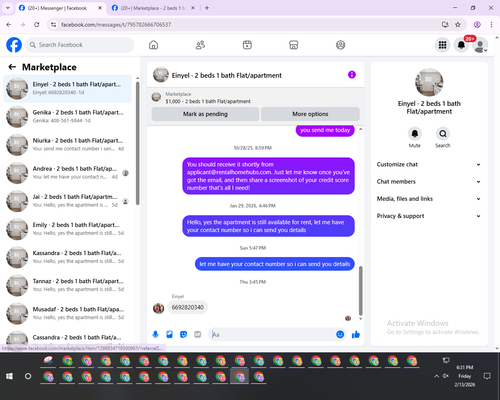Viewport: 500px width, 400px height.
Task: Click the $1,000 - 2 beds listing text
Action: 208,101
